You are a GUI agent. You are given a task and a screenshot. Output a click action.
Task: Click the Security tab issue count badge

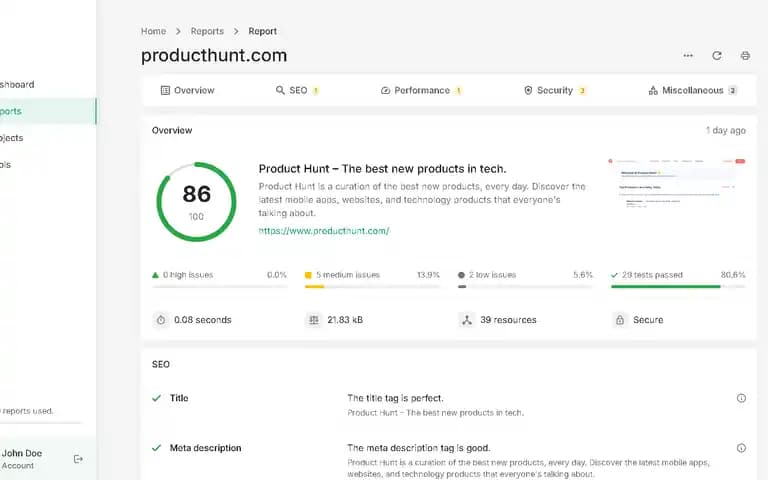[582, 90]
